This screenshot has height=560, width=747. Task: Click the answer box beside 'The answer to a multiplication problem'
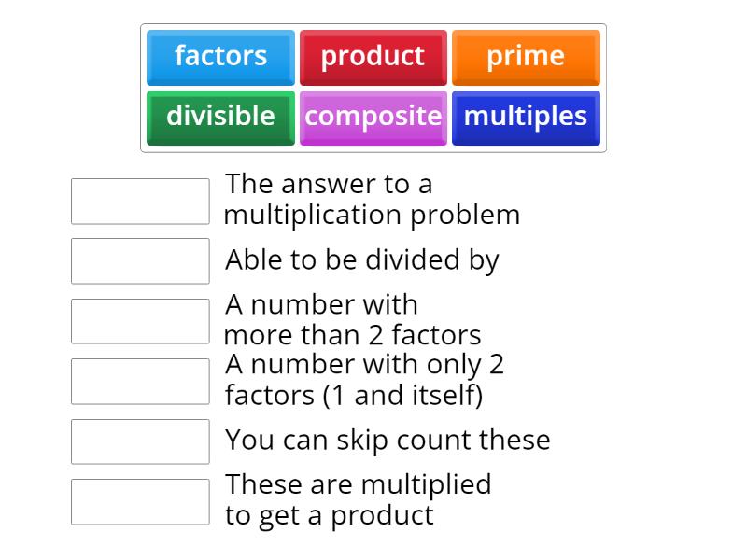(x=139, y=201)
